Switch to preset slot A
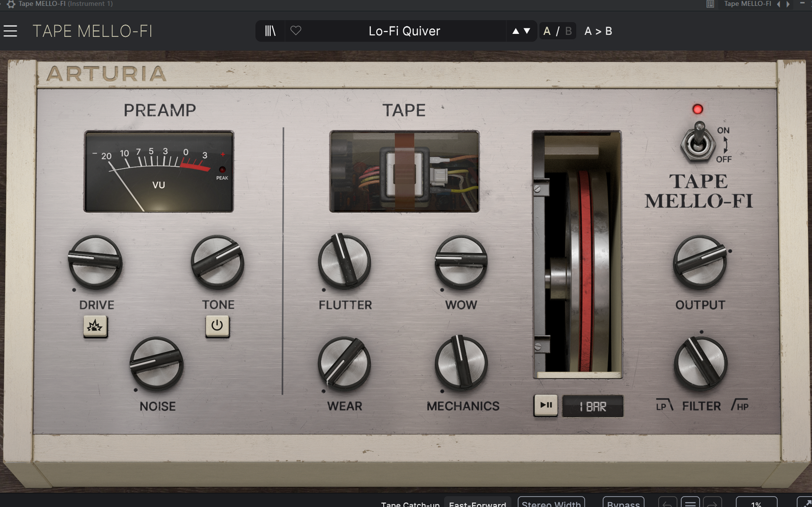Viewport: 812px width, 507px height. point(547,31)
